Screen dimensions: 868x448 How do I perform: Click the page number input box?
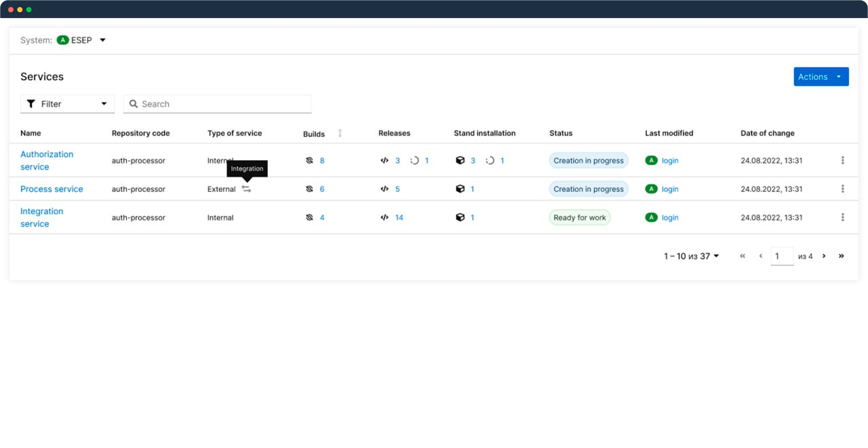[782, 256]
